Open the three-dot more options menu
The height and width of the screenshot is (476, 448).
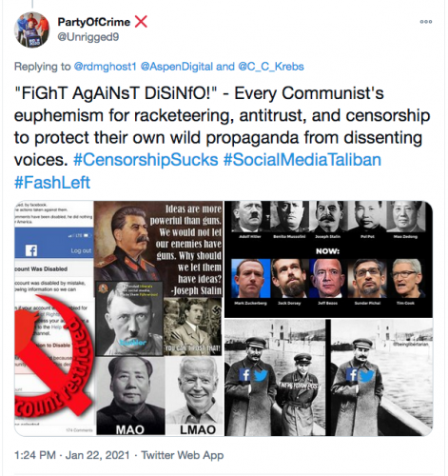(426, 22)
